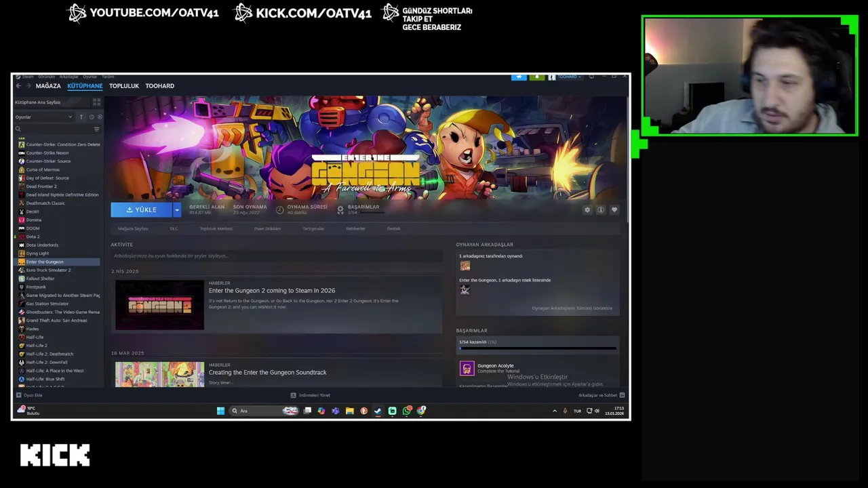Viewport: 868px width, 488px height.
Task: Add the game to favorites with the heart
Action: coord(614,210)
